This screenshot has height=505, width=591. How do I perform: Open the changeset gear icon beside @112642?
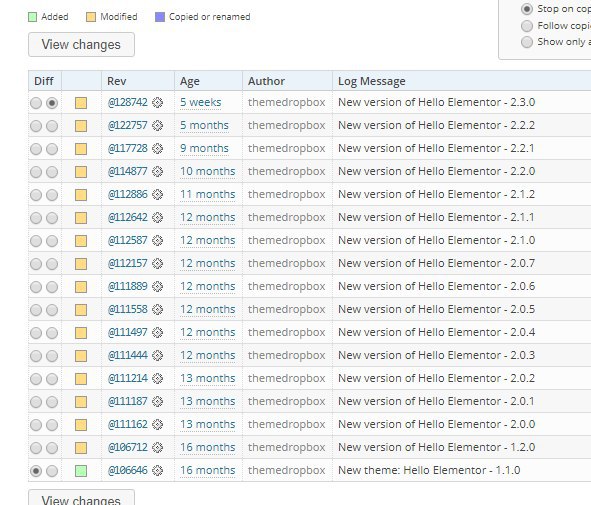pos(158,217)
